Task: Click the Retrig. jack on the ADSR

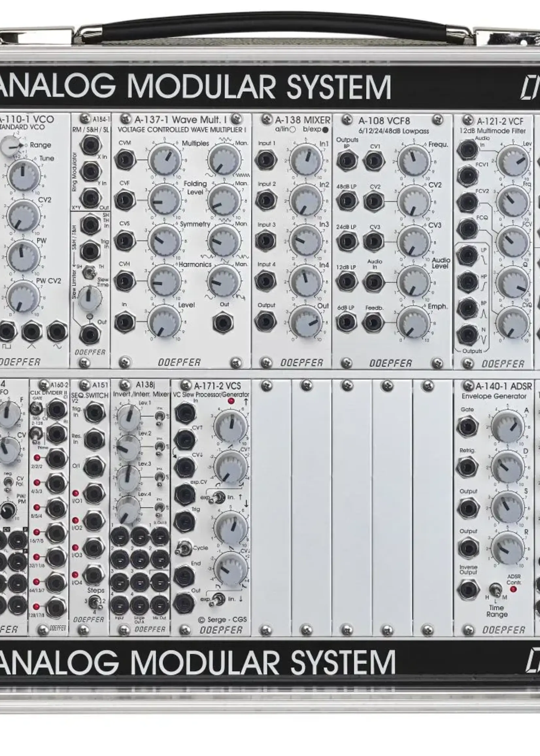Action: (468, 467)
